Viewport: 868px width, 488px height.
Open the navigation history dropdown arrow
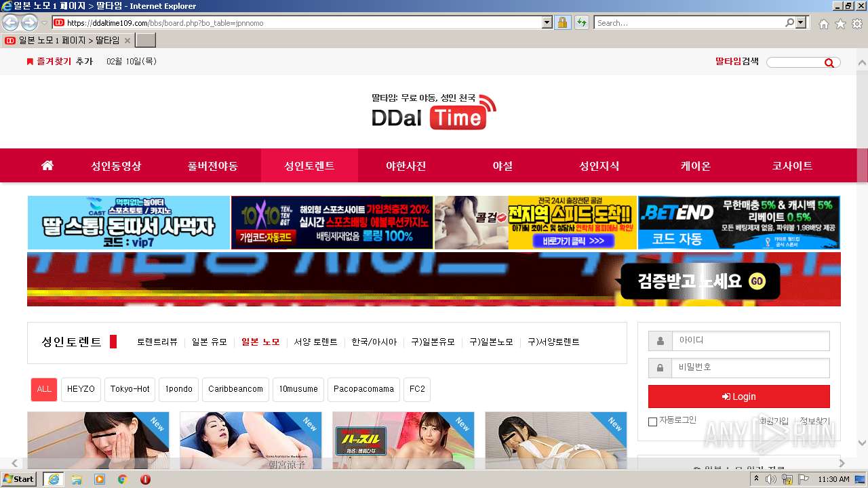point(45,23)
